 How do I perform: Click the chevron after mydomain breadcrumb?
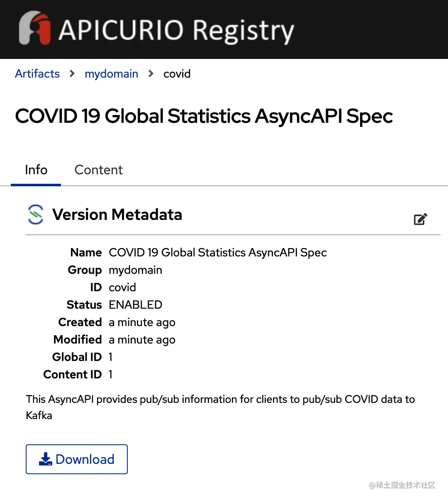[x=151, y=74]
